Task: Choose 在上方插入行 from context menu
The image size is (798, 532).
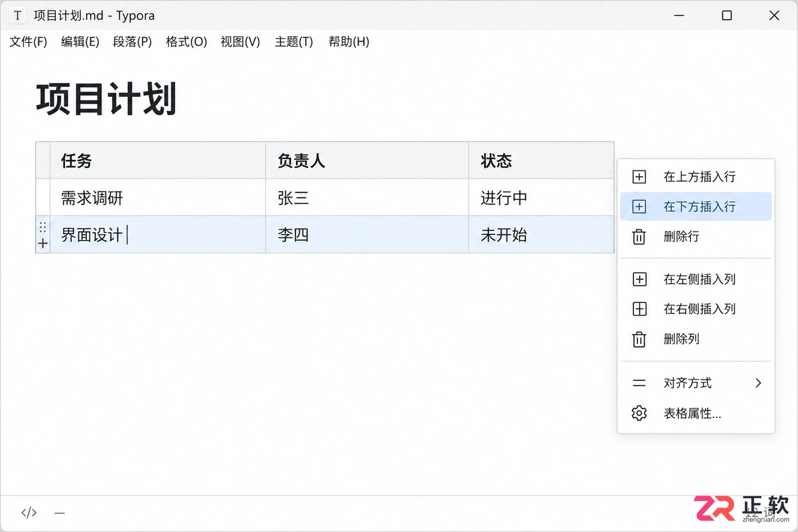Action: tap(696, 177)
